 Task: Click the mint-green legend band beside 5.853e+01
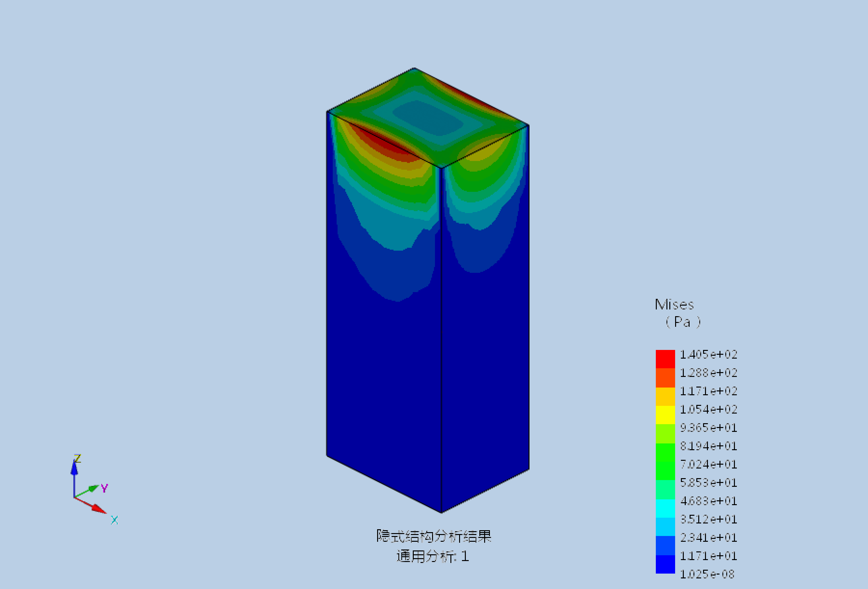pyautogui.click(x=665, y=489)
